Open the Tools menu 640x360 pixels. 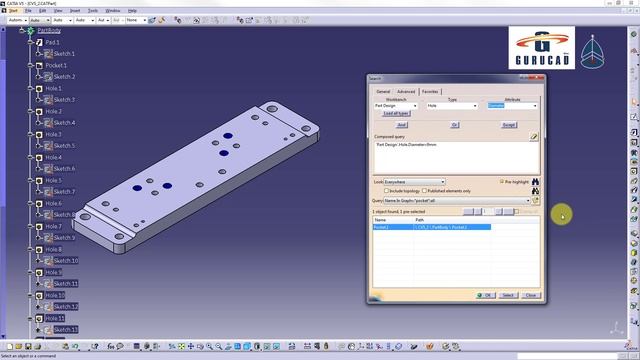click(x=93, y=11)
